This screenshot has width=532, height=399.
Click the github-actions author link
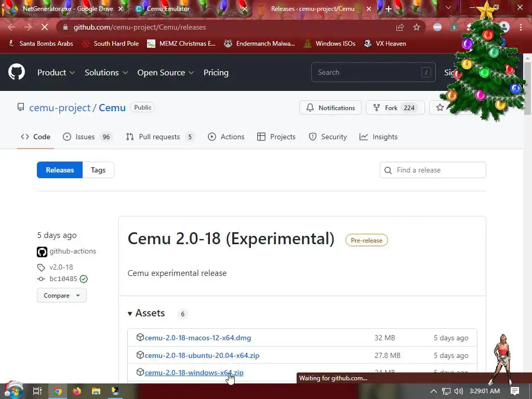[x=73, y=251]
